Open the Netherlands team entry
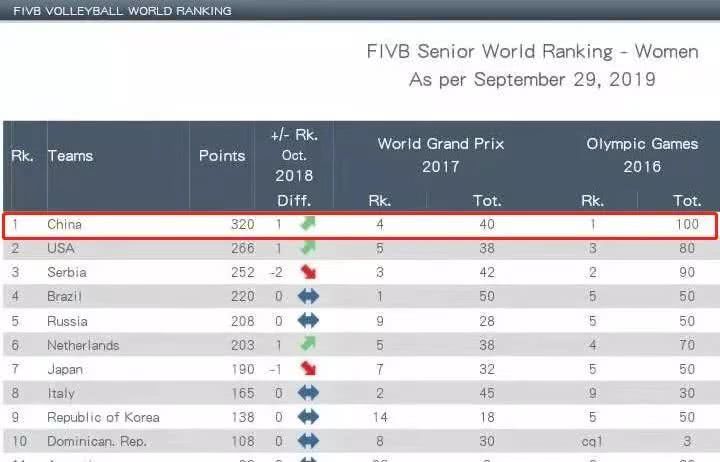Screen dimensions: 720x462 [83, 345]
